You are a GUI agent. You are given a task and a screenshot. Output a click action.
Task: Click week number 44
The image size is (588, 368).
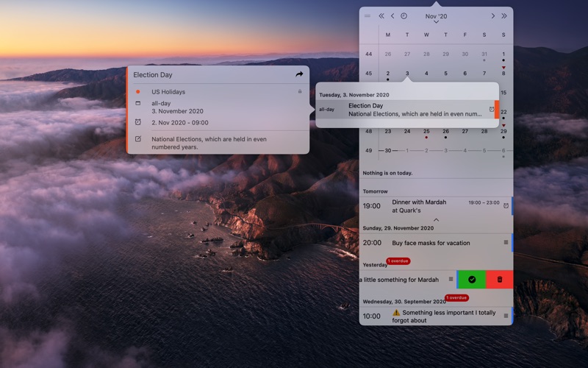coord(369,54)
